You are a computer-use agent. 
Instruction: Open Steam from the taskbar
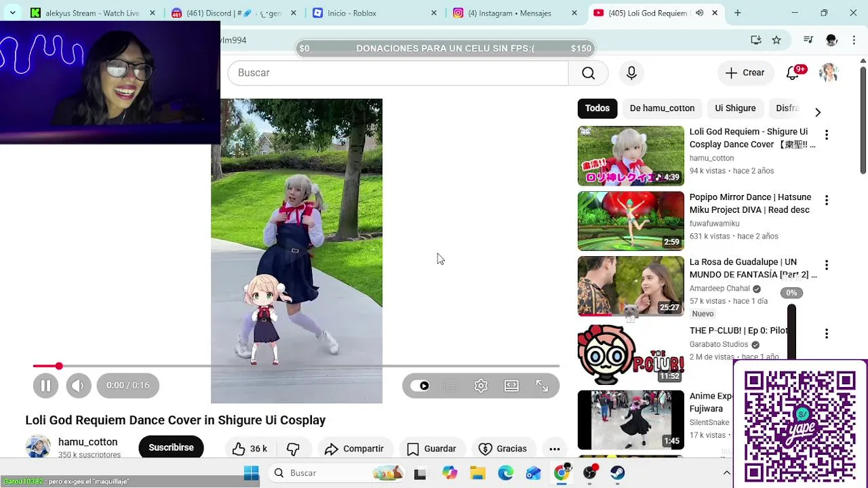(617, 473)
